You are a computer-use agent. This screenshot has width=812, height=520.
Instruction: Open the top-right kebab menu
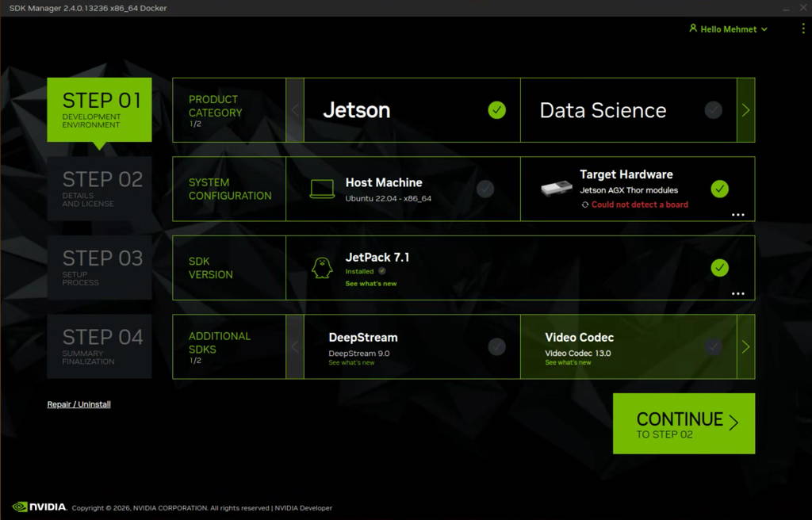[802, 29]
